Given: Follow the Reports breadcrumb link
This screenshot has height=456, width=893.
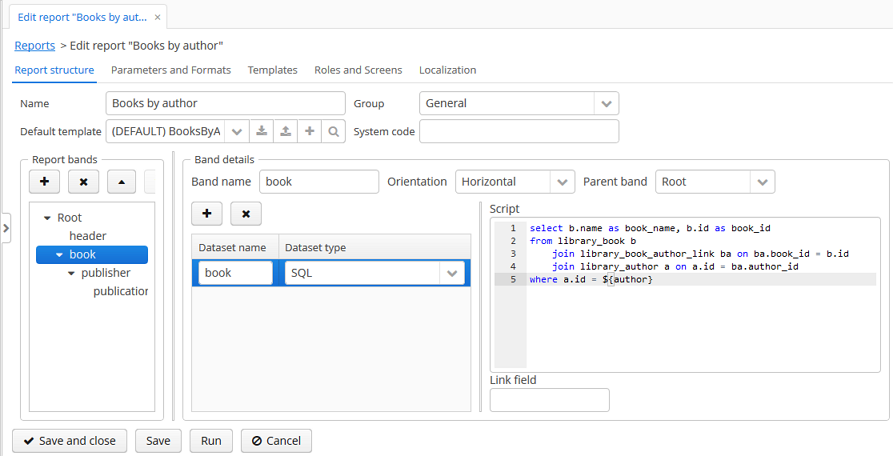Looking at the screenshot, I should (x=35, y=46).
